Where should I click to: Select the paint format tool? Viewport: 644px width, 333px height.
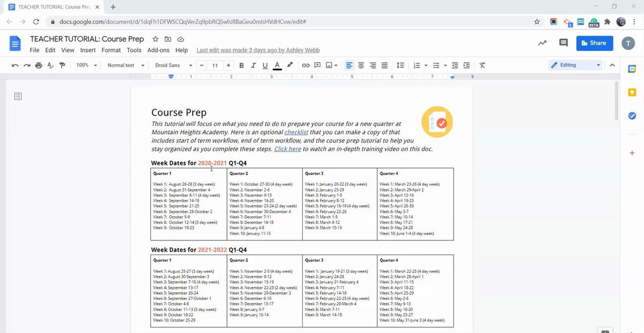[x=62, y=66]
